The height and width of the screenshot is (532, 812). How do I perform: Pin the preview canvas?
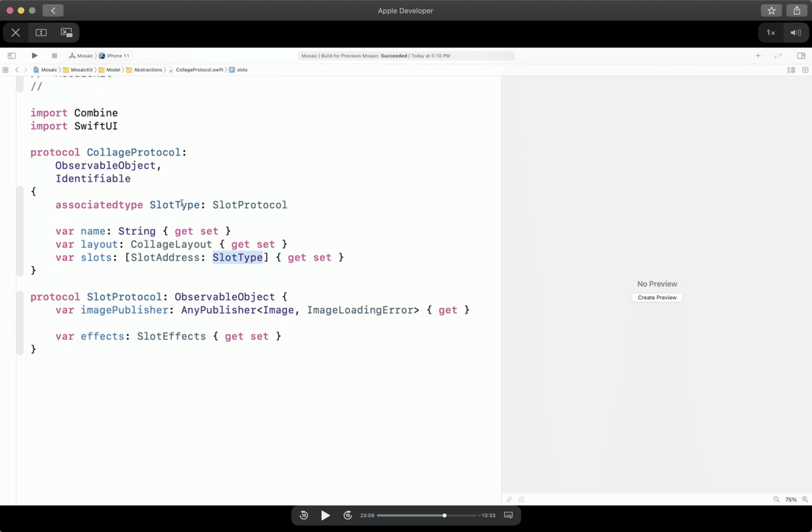coord(510,500)
